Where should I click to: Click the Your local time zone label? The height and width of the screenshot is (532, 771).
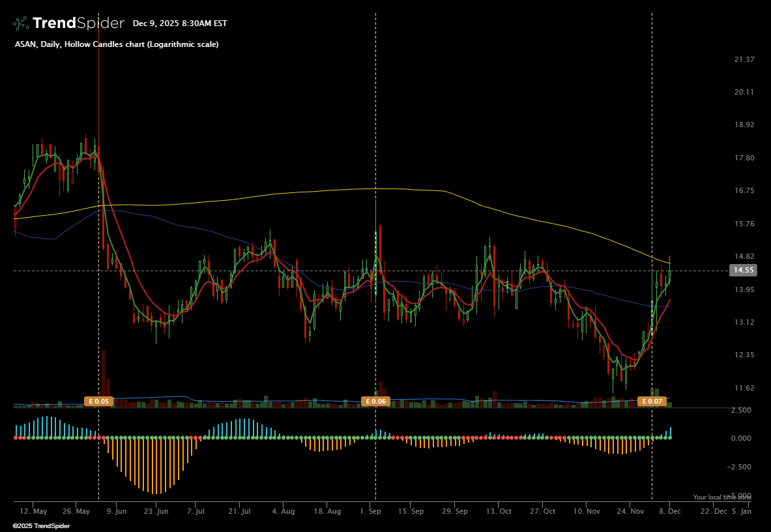[x=721, y=497]
